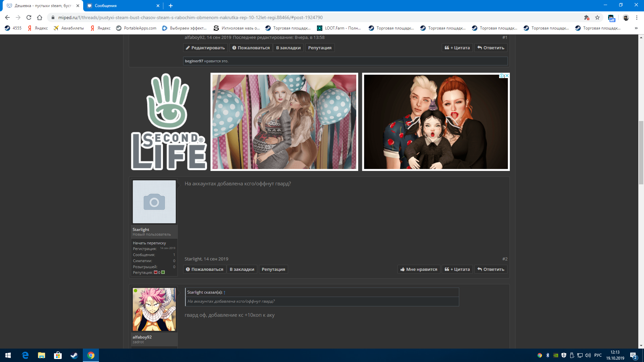Decrease Starlight's reputation with red minus
Image resolution: width=644 pixels, height=362 pixels.
[x=156, y=272]
